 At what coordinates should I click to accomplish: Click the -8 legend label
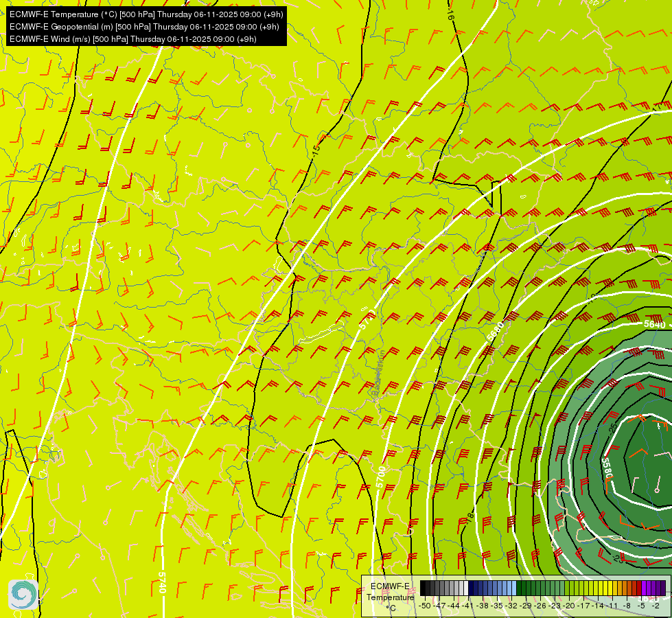627,606
